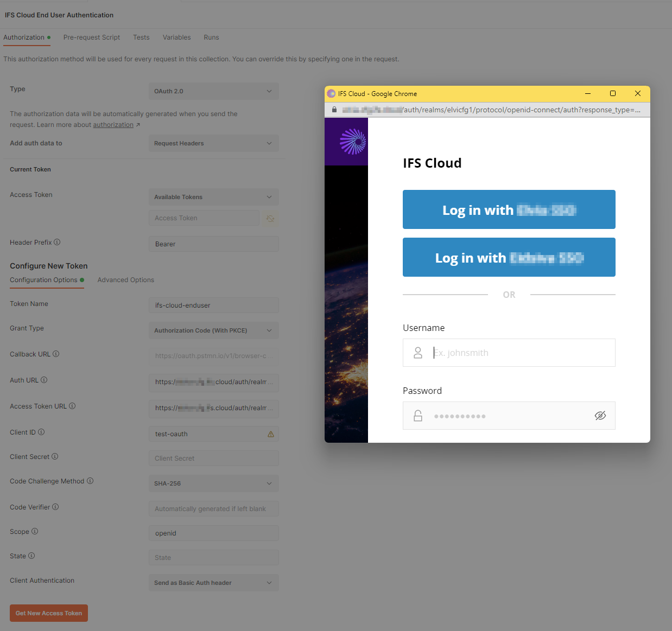
Task: Click the Username input field
Action: point(521,353)
